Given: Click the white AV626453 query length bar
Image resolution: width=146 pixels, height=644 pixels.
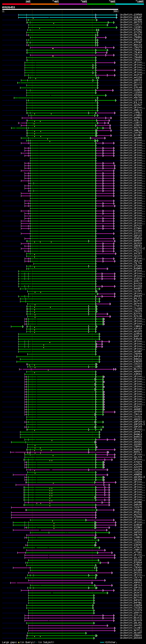Looking at the screenshot, I should (x=60, y=10).
